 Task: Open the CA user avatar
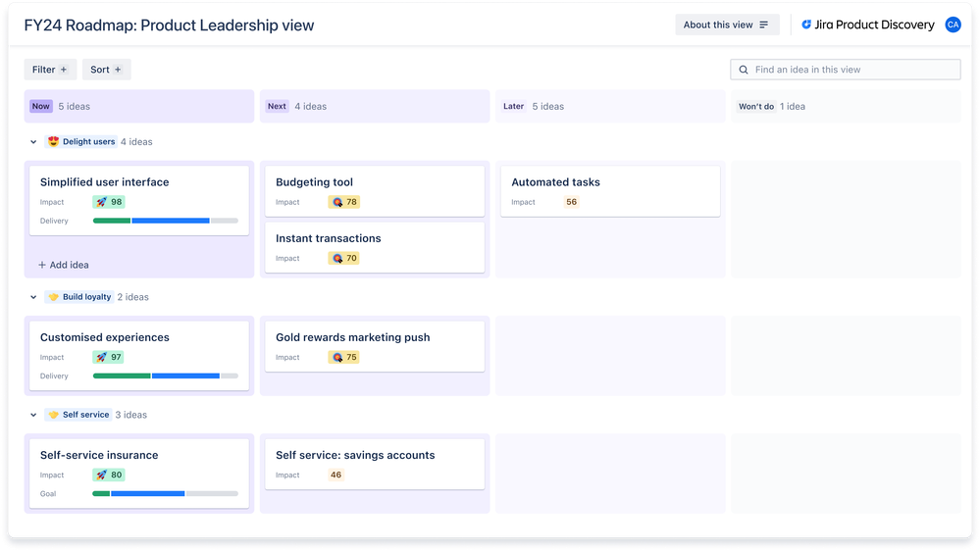coord(953,25)
